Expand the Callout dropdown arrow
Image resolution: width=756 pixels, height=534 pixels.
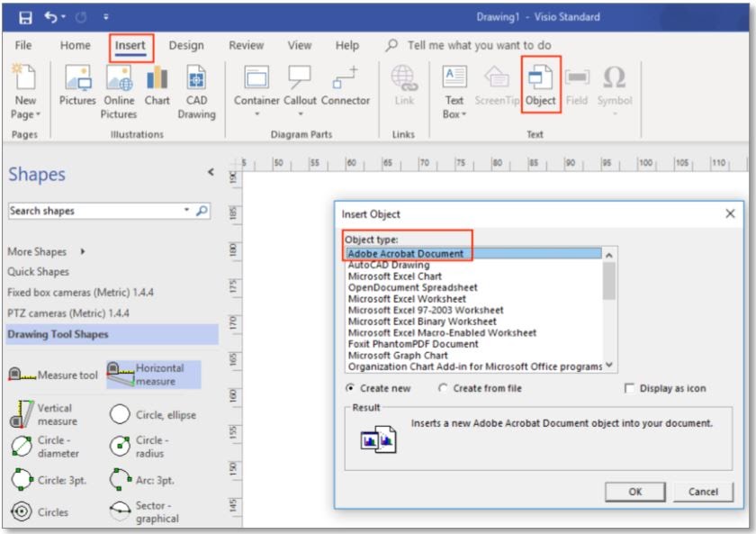301,114
